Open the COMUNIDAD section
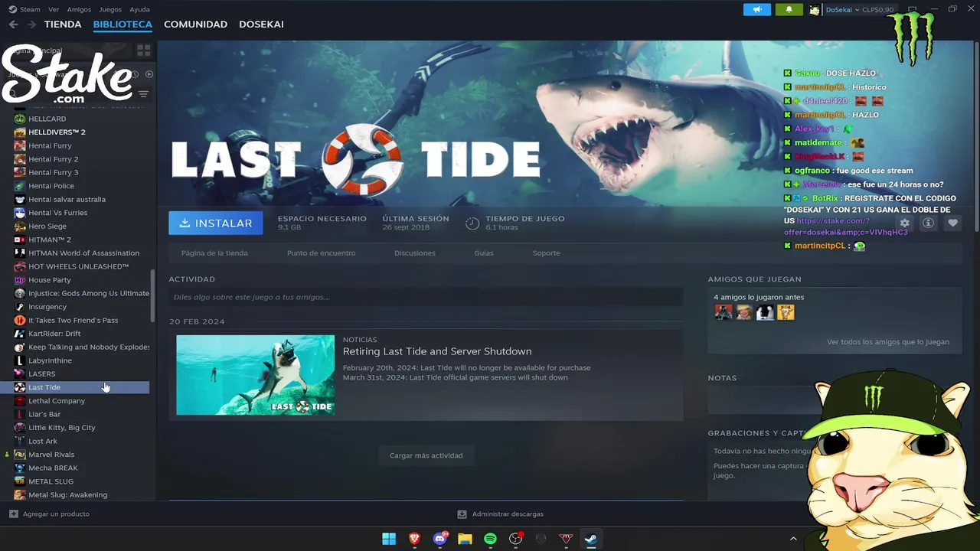Screen dimensions: 980x551 point(195,24)
